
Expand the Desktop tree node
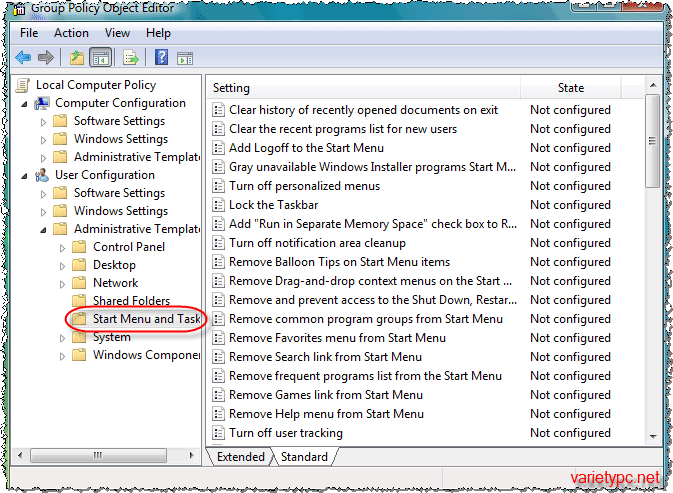63,266
